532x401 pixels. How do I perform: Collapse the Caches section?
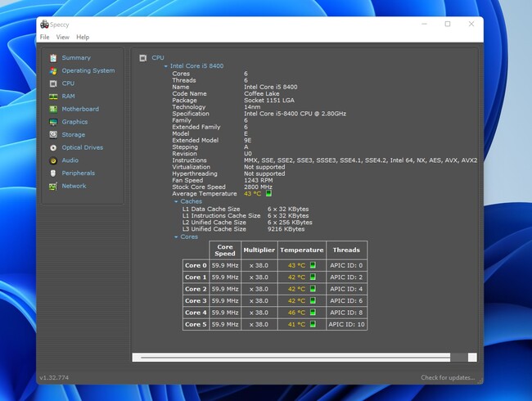(176, 201)
